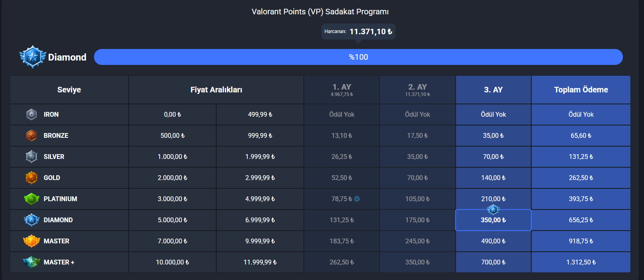
Task: Click the Master + rank badge icon
Action: (31, 262)
